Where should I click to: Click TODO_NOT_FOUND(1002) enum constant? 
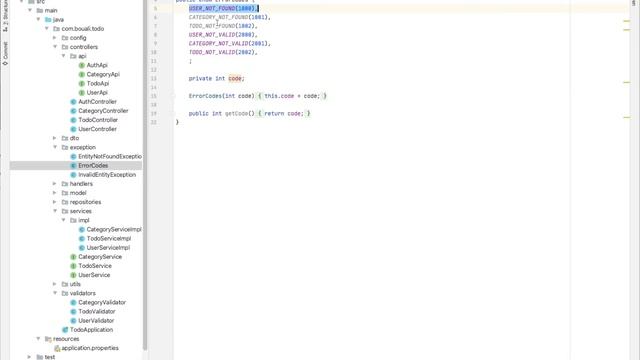(x=222, y=26)
